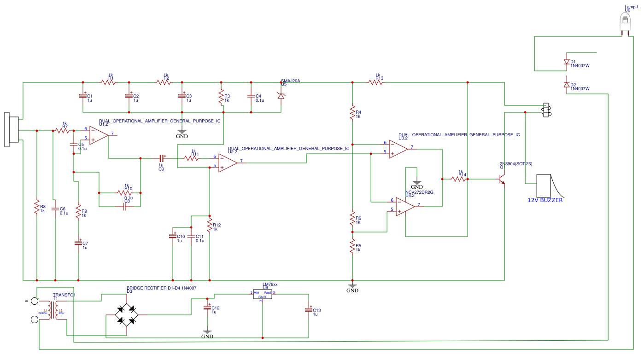Select the R12 1k resistor

tap(210, 226)
